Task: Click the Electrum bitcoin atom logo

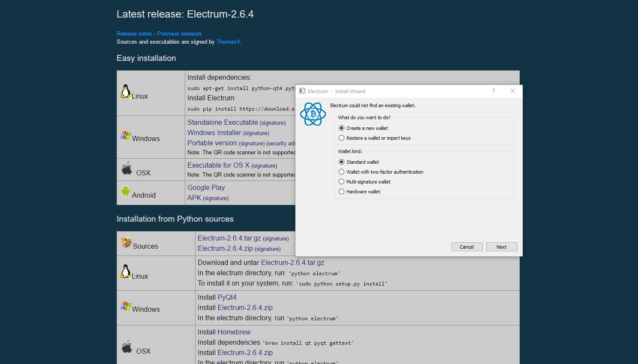Action: pyautogui.click(x=313, y=114)
